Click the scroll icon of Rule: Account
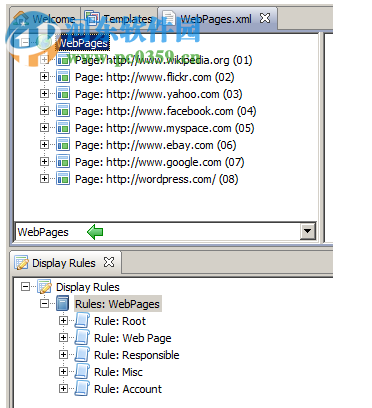372x408 pixels. tap(82, 389)
